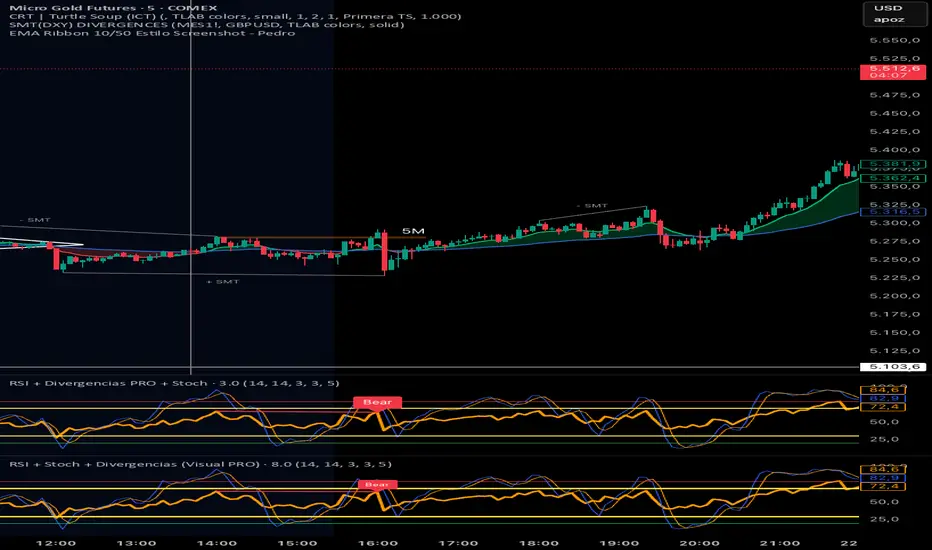The image size is (932, 550).
Task: Select the CRT | Turtle Soup (ICT) indicator legend
Action: (235, 16)
